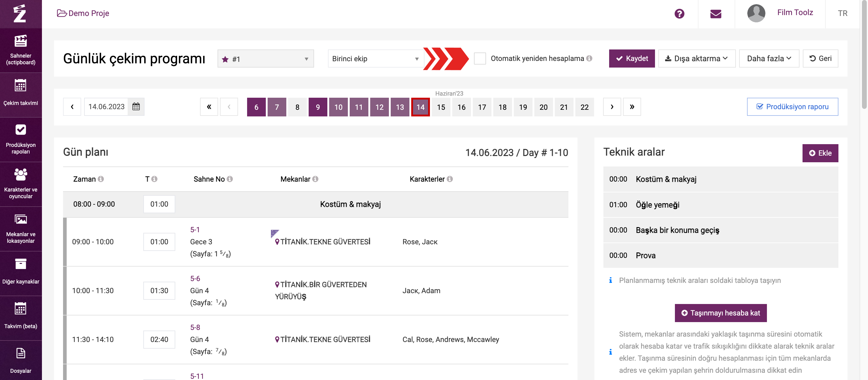Screen dimensions: 868x380
Task: Click the page vertical scrollbar
Action: 864,55
